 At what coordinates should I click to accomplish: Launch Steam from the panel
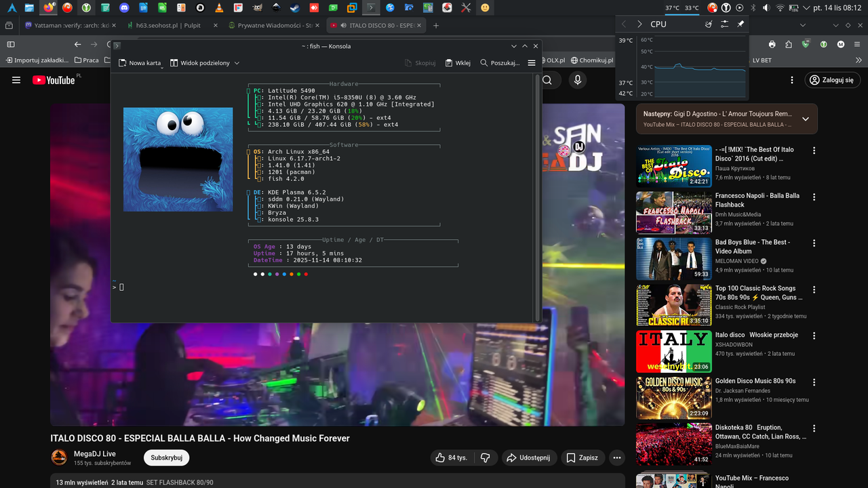point(295,8)
